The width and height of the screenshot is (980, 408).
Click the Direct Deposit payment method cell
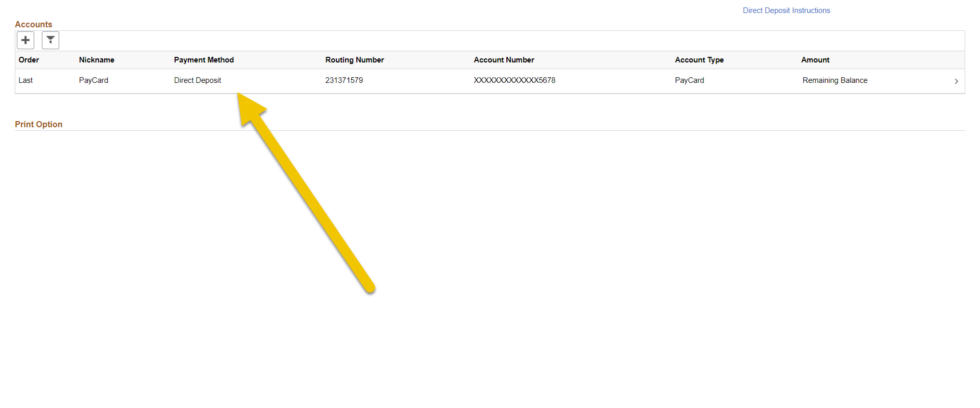click(x=198, y=80)
